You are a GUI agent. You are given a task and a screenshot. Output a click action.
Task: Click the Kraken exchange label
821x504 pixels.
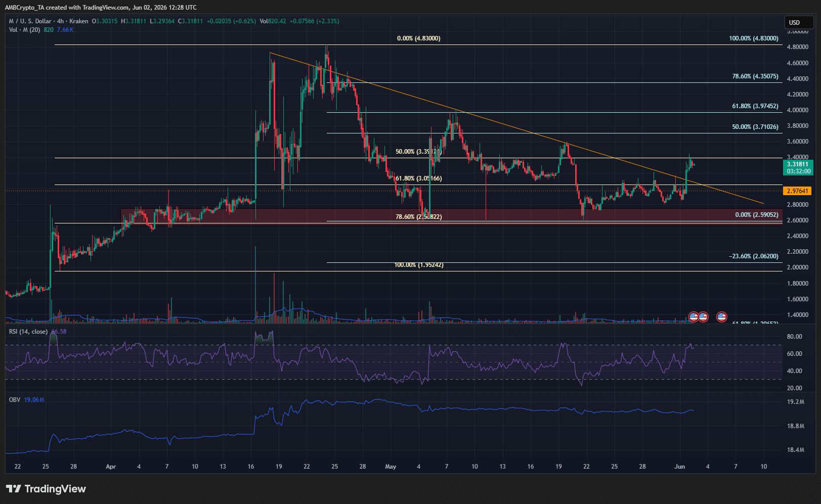[79, 21]
